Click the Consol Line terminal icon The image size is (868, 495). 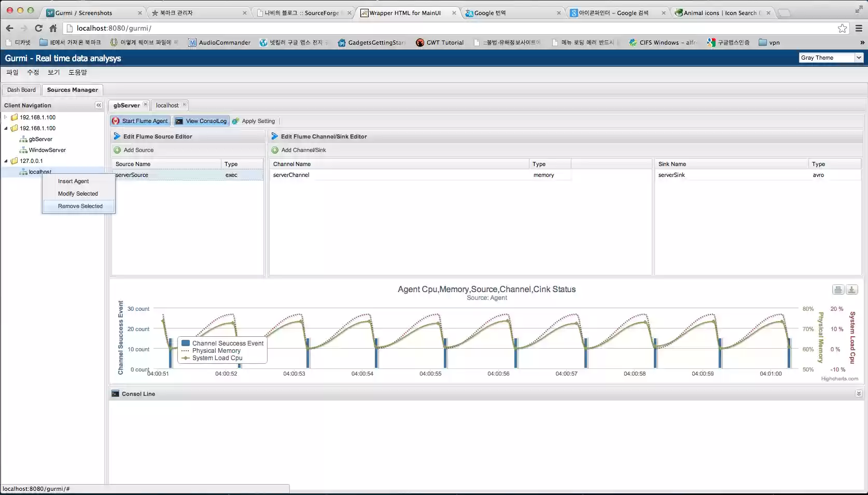click(x=115, y=394)
